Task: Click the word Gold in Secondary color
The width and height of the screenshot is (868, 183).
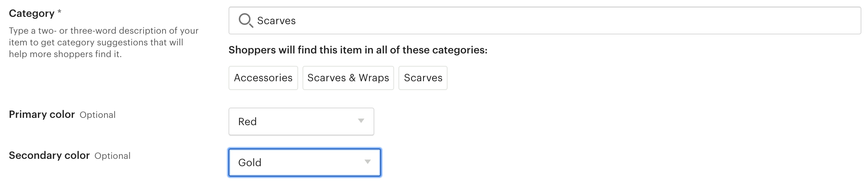Action: coord(250,163)
